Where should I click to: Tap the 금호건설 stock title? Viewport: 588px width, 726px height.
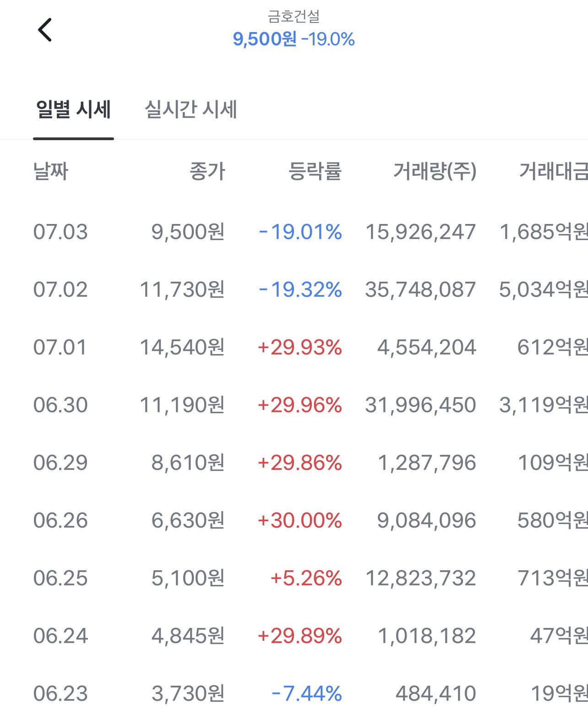(x=294, y=16)
